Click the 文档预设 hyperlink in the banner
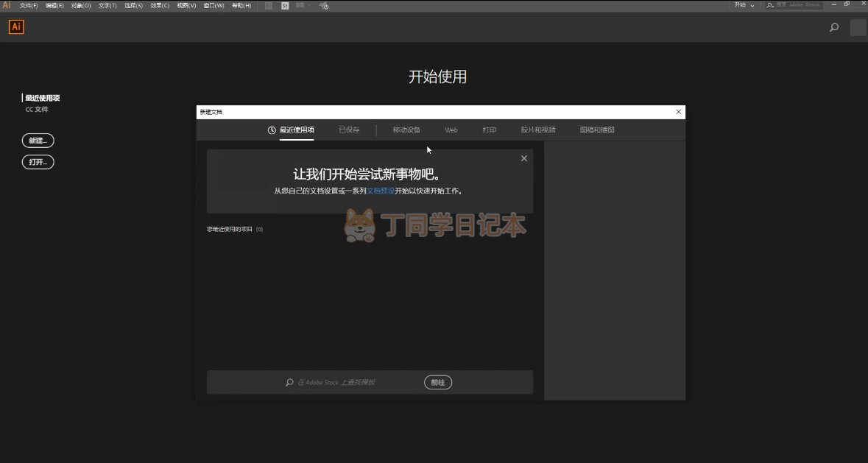 pyautogui.click(x=381, y=191)
